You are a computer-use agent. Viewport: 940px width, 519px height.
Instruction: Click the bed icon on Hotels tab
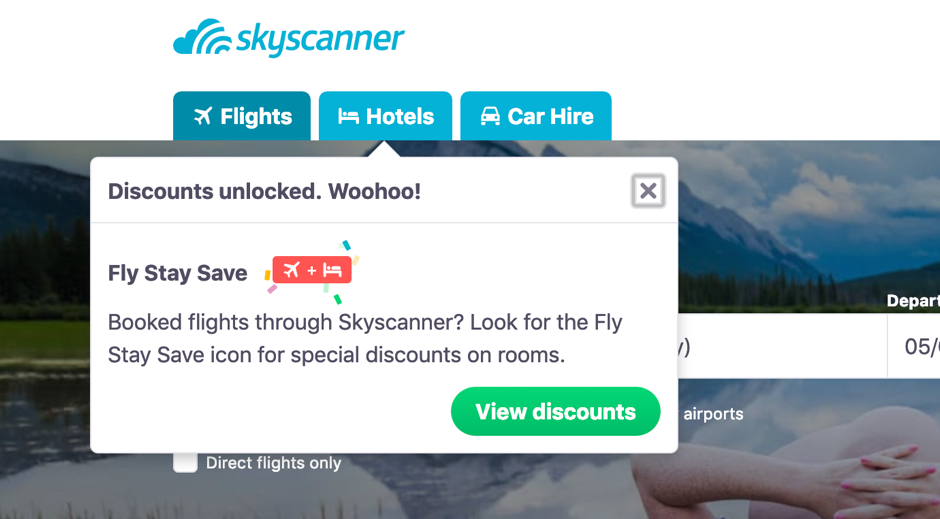click(x=348, y=117)
